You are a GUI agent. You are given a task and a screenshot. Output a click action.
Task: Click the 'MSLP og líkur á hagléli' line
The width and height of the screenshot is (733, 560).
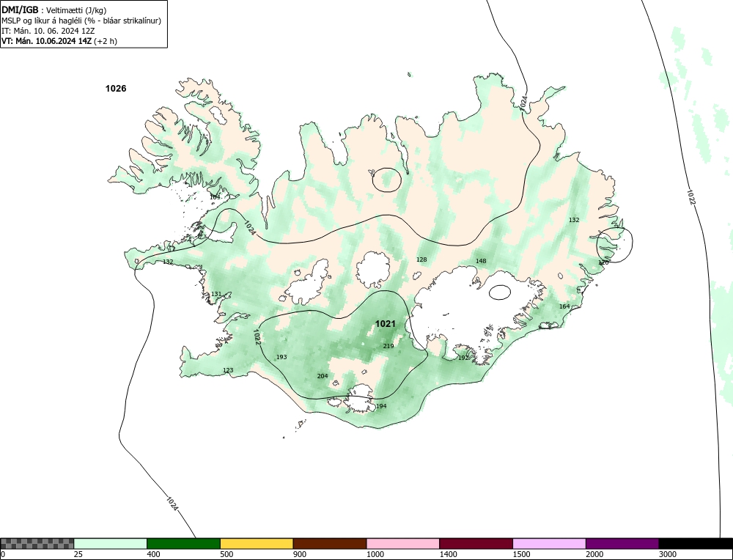coord(81,21)
